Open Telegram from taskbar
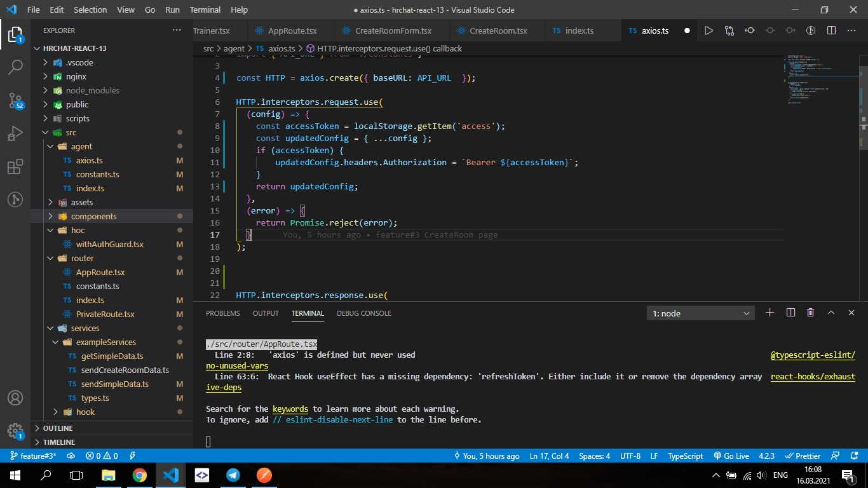The width and height of the screenshot is (868, 488). click(233, 475)
